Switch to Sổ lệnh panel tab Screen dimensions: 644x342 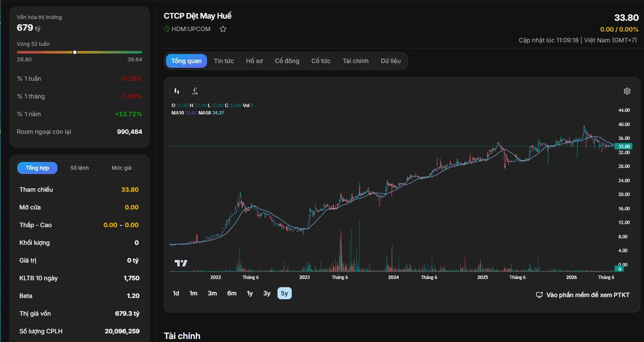point(80,168)
